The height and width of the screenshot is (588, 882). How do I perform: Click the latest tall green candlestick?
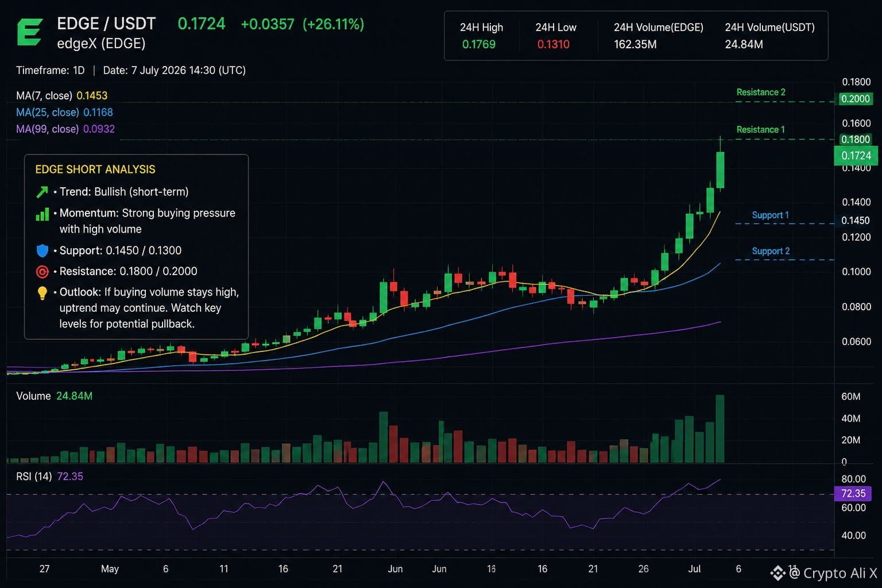pos(720,169)
